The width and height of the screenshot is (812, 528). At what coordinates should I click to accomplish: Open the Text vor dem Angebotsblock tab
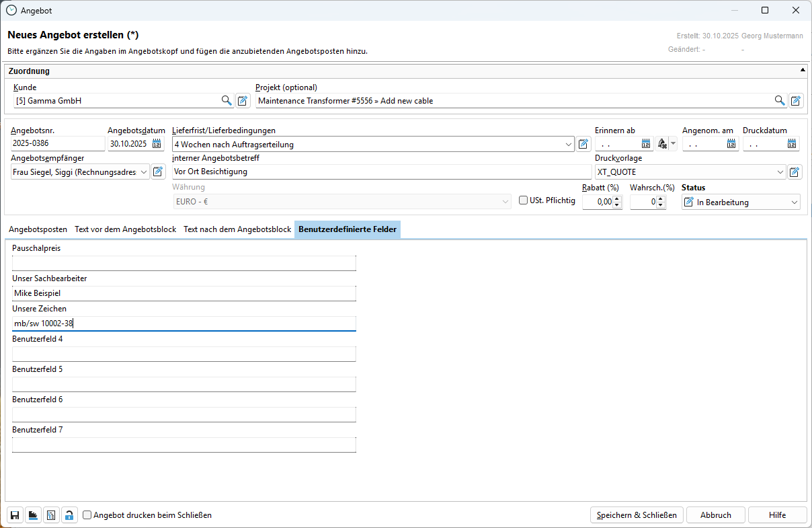tap(125, 229)
